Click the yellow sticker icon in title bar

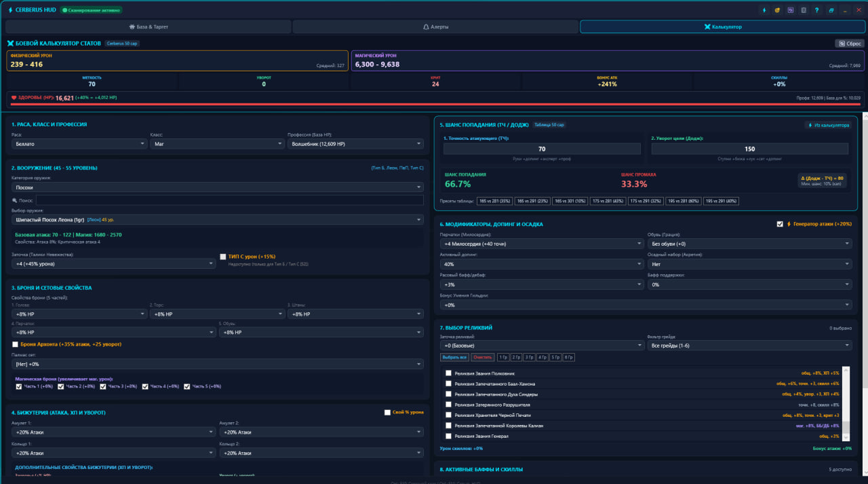[777, 10]
